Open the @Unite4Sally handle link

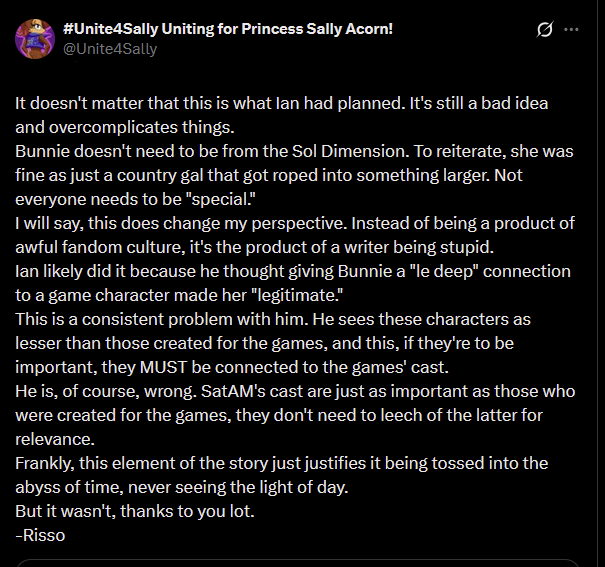[x=110, y=49]
